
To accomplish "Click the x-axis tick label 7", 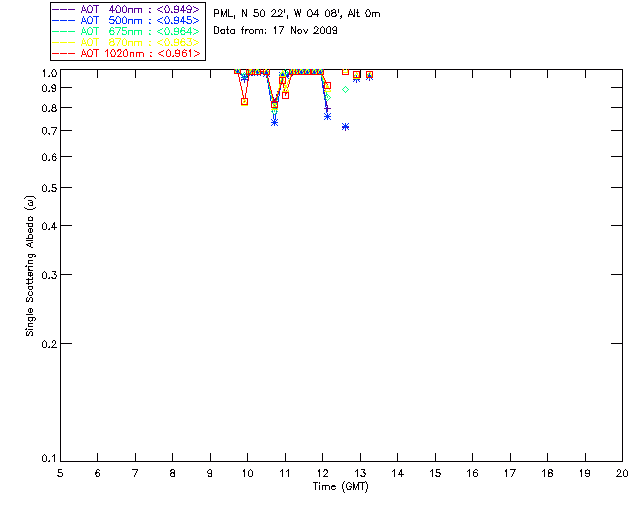I will click(135, 473).
